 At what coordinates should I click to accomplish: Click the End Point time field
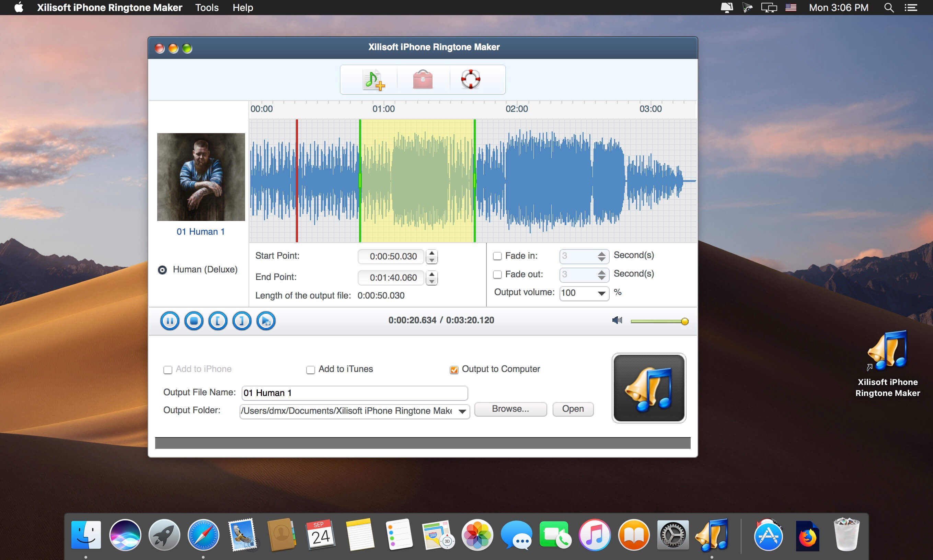pos(391,278)
